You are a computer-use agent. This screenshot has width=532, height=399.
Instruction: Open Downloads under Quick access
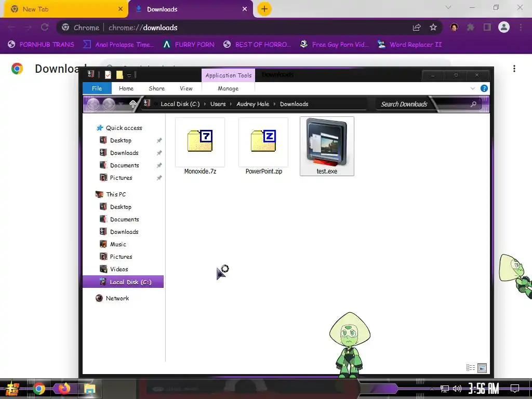[124, 153]
